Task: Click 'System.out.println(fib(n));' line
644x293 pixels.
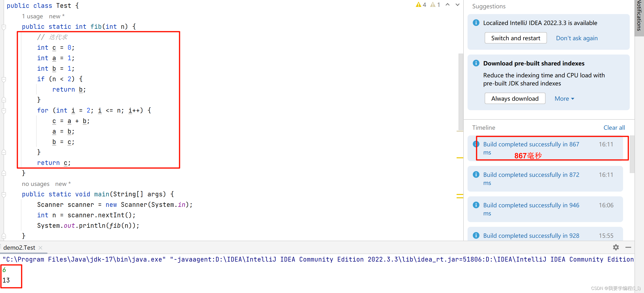Action: click(88, 225)
